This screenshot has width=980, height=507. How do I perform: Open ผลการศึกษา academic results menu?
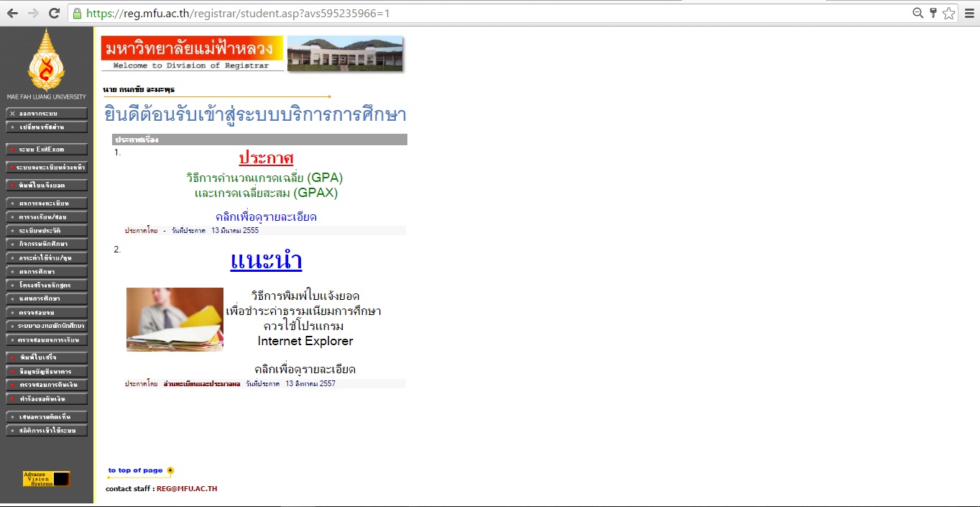[47, 271]
